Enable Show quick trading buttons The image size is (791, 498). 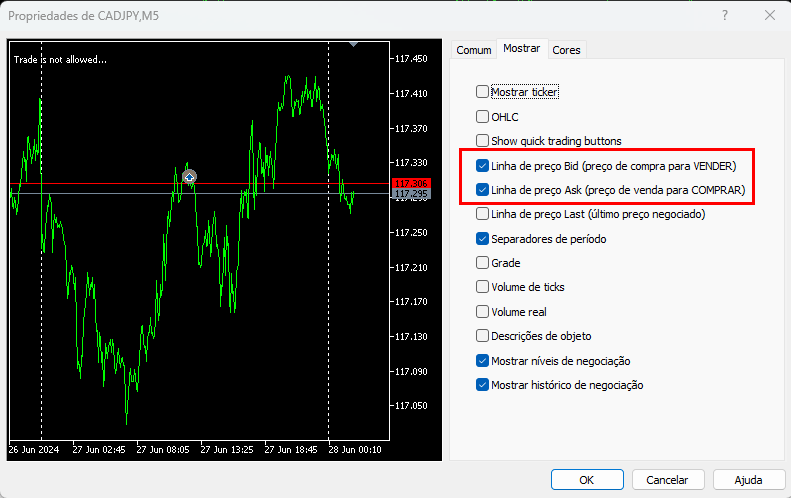click(482, 140)
